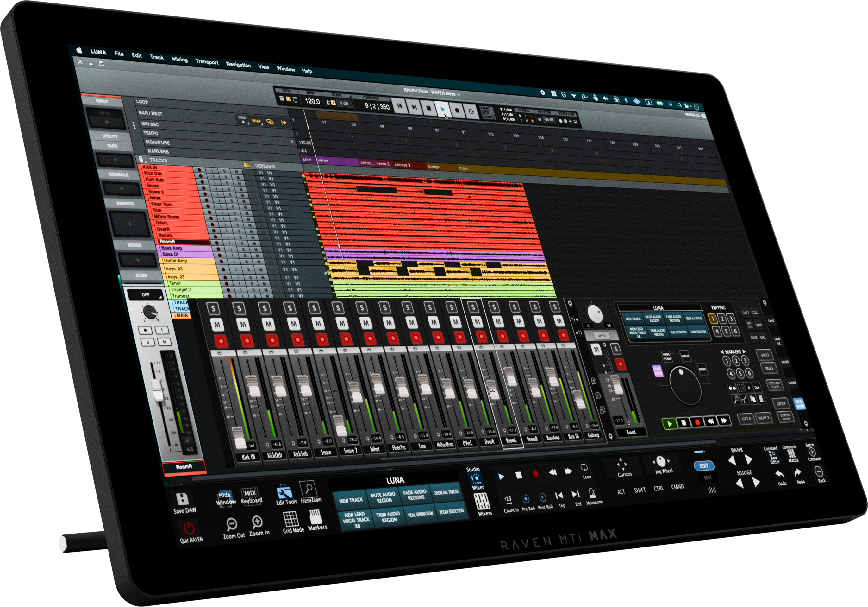Solo the Kick IN mixer channel
Image resolution: width=868 pixels, height=607 pixels.
tap(214, 309)
